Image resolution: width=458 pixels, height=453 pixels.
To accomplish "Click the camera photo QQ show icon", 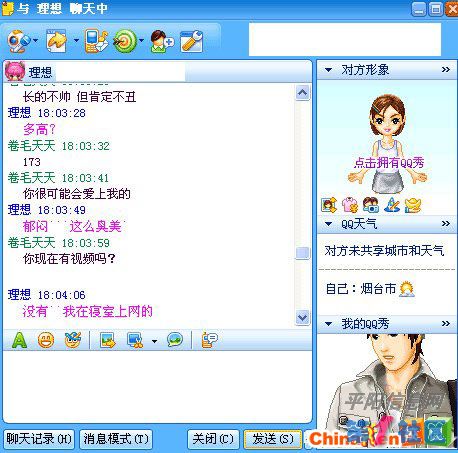I will [371, 205].
